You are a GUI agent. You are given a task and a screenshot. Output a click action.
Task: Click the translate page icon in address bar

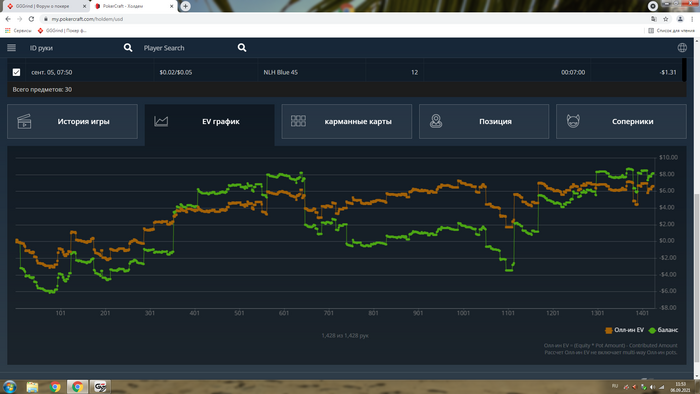coord(654,19)
